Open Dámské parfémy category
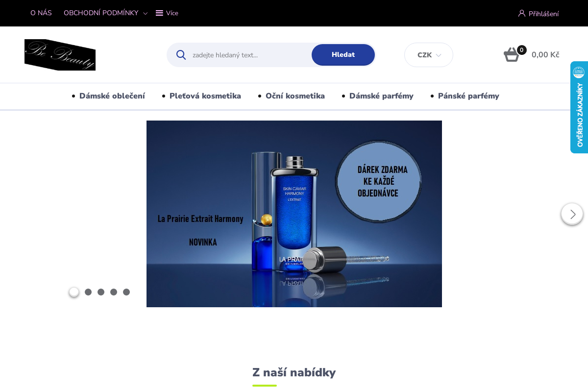588x392 pixels. click(x=381, y=96)
